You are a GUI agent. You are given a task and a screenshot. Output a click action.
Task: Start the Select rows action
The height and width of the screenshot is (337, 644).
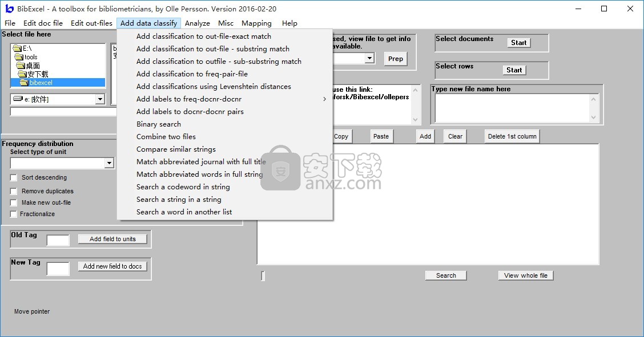click(x=514, y=70)
